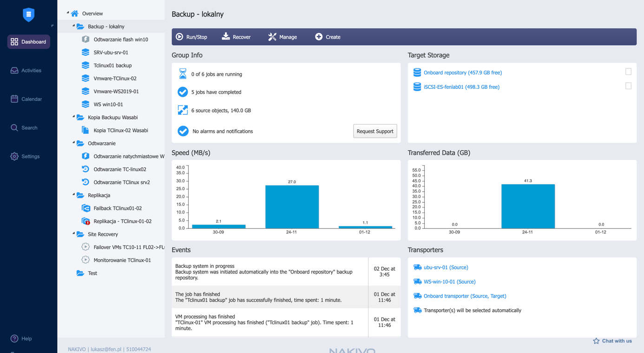Click the NAKIVO shield logo
Screen dimensions: 644x353
28,14
